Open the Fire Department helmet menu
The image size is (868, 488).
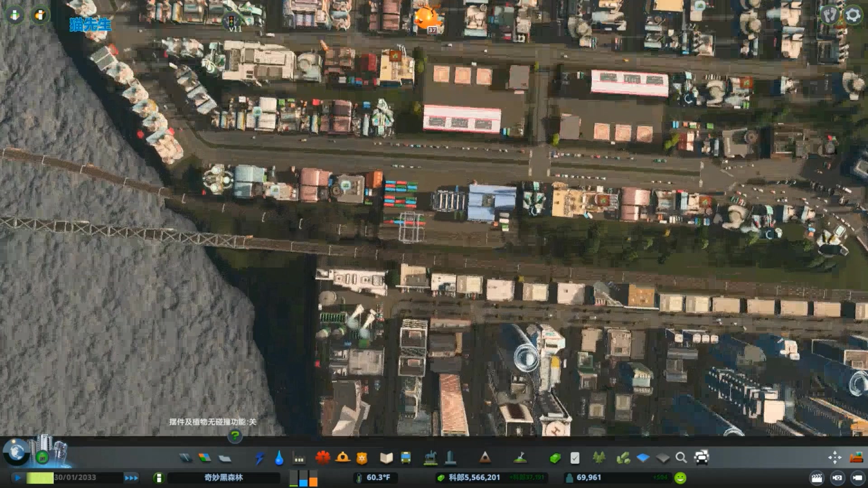pos(343,458)
